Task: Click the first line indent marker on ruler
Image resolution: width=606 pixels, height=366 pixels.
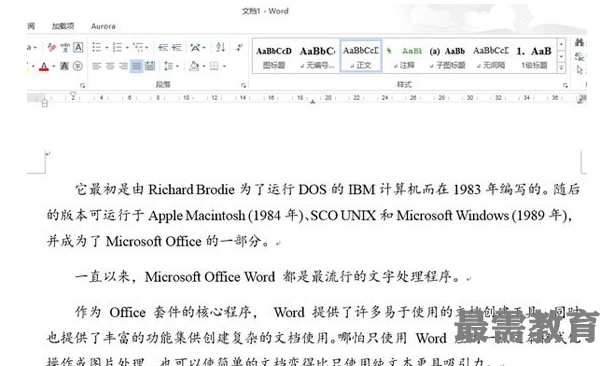Action: click(73, 94)
